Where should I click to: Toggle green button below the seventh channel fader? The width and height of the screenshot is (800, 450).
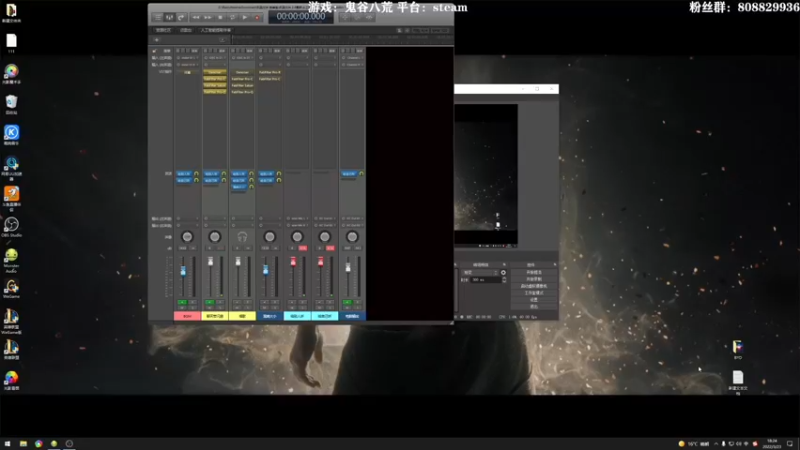coord(347,302)
